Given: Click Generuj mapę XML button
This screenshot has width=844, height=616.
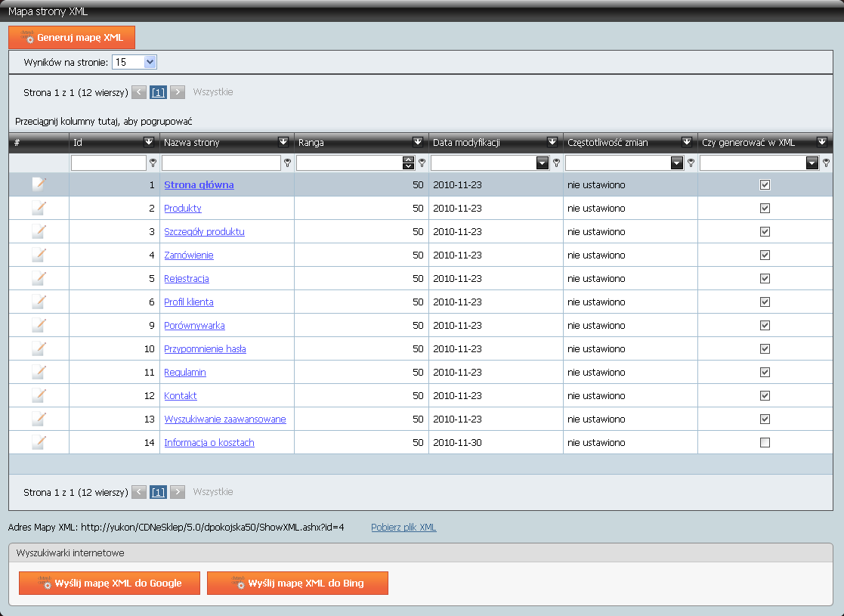Looking at the screenshot, I should tap(72, 37).
